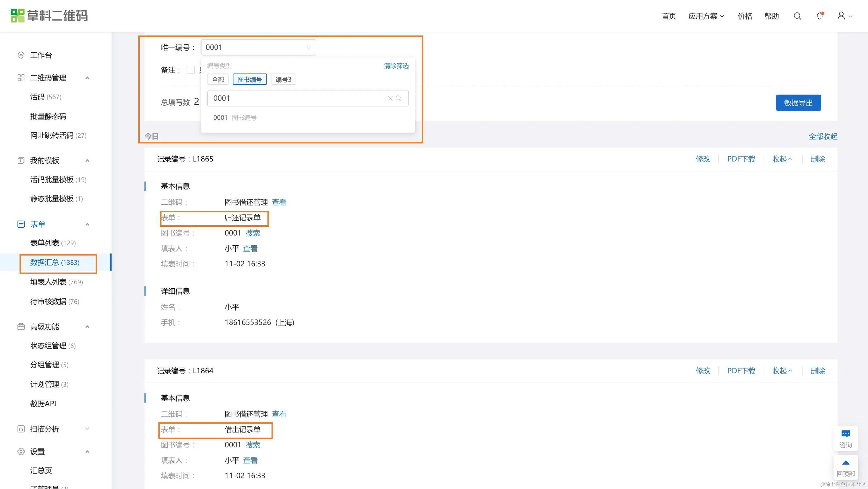Viewport: 868px width, 489px height.
Task: Open the notification bell icon
Action: click(819, 16)
